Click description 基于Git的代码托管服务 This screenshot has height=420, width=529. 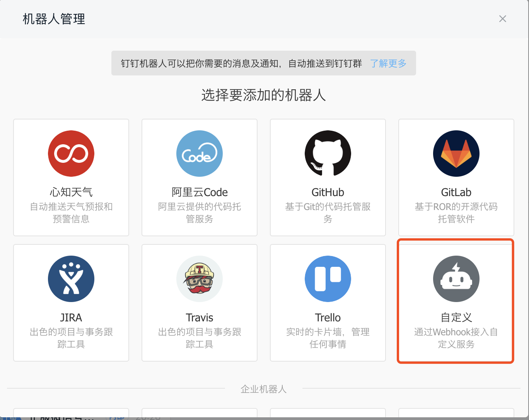[328, 213]
